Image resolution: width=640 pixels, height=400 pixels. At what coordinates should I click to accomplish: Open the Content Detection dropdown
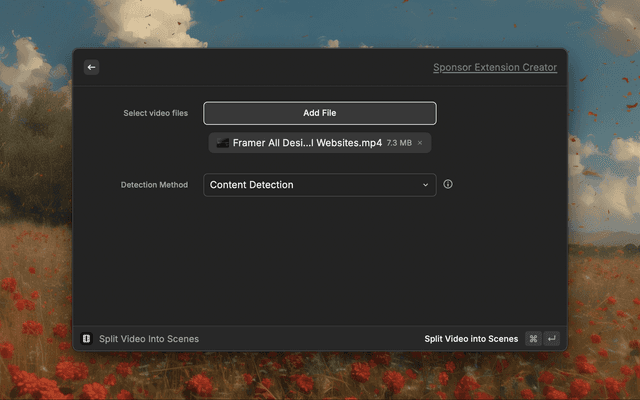coord(310,185)
